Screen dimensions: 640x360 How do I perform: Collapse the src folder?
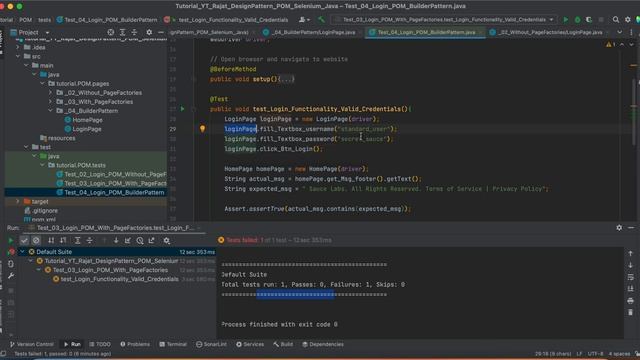tap(18, 56)
